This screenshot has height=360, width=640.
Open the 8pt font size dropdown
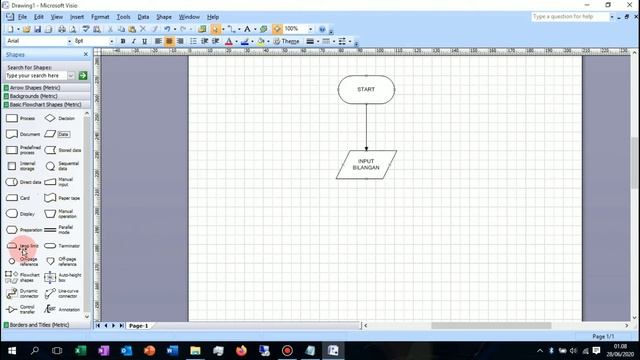(x=111, y=41)
